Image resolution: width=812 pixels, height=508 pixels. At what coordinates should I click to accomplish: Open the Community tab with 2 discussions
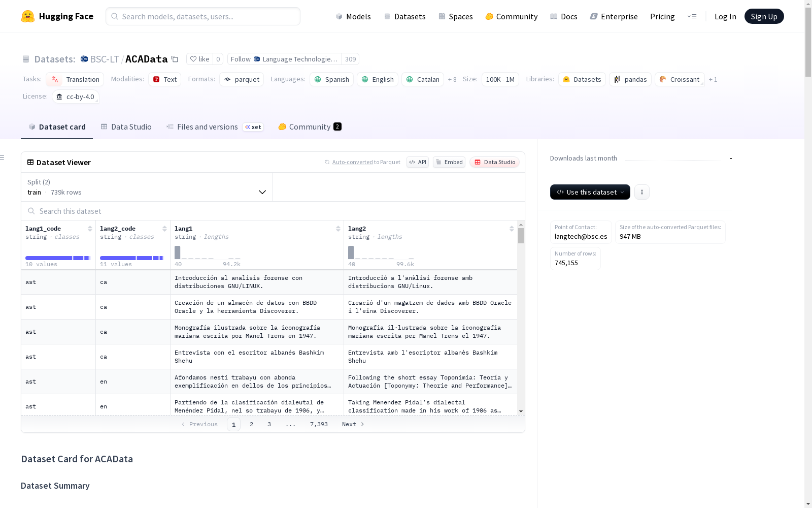pos(310,127)
